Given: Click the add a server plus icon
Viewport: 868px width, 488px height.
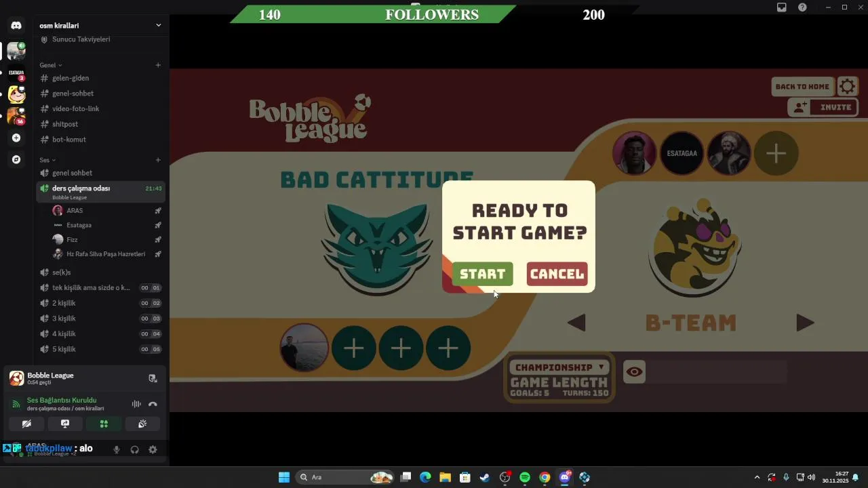Looking at the screenshot, I should [x=16, y=138].
